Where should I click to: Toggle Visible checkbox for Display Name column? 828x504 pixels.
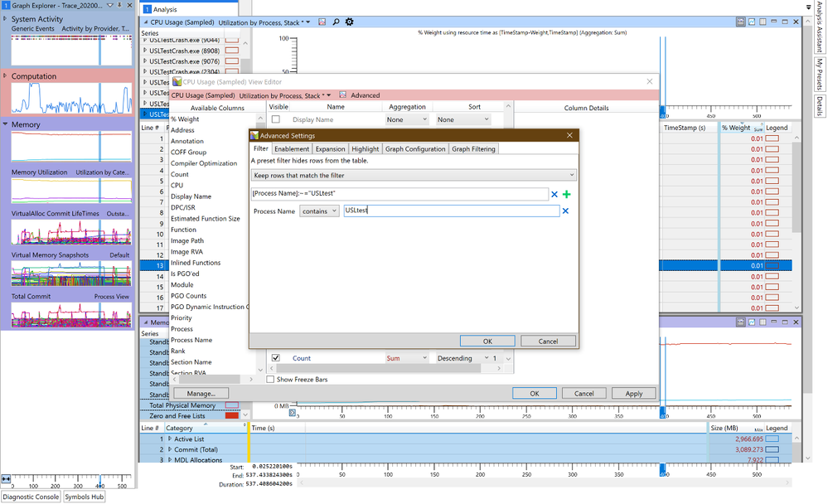click(276, 119)
